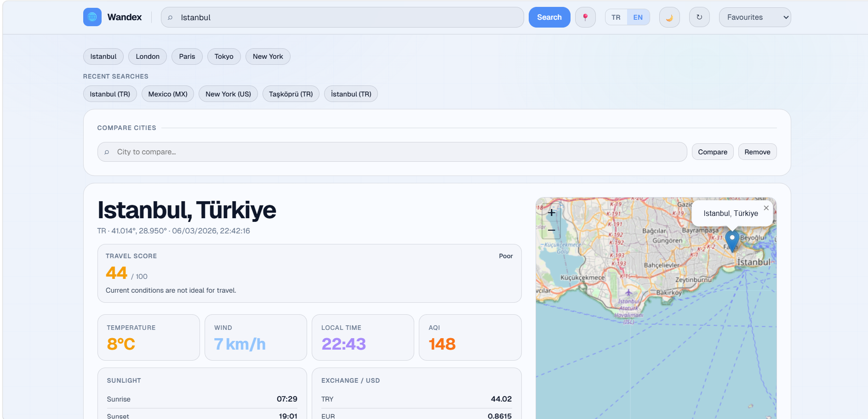Viewport: 868px width, 419px height.
Task: Click the sunrise time 07:29
Action: [x=287, y=399]
